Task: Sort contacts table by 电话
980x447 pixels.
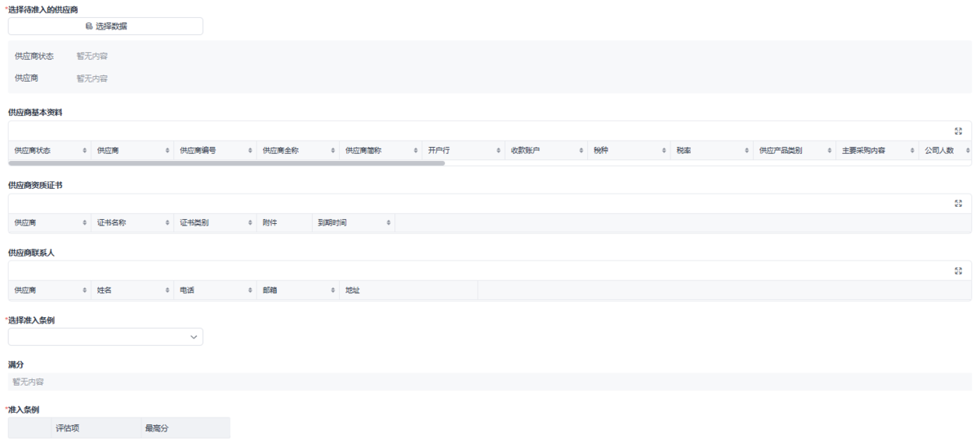Action: (x=250, y=290)
